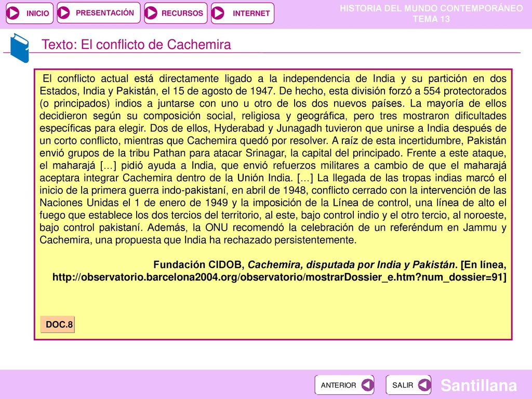Image resolution: width=532 pixels, height=399 pixels.
Task: Open the INTERNET section button
Action: 243,13
